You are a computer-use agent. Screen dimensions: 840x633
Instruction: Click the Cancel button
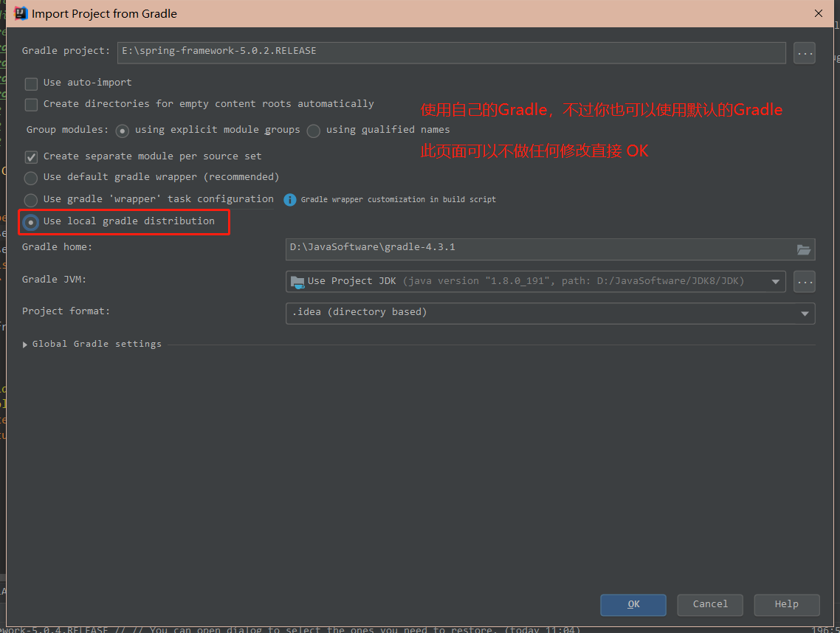(x=710, y=605)
